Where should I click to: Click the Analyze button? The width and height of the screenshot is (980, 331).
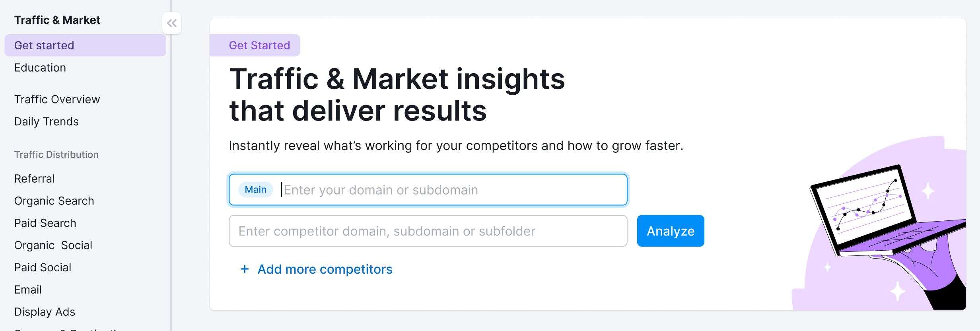point(670,231)
